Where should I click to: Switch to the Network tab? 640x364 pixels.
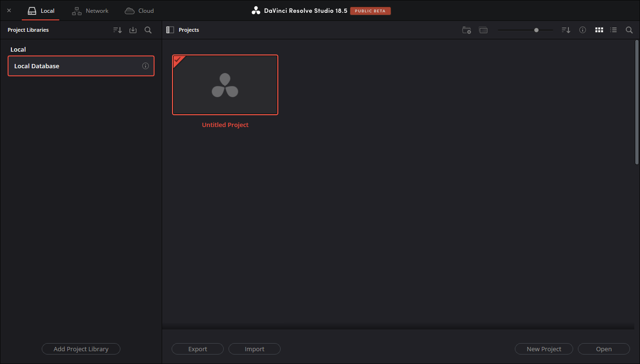[x=90, y=10]
